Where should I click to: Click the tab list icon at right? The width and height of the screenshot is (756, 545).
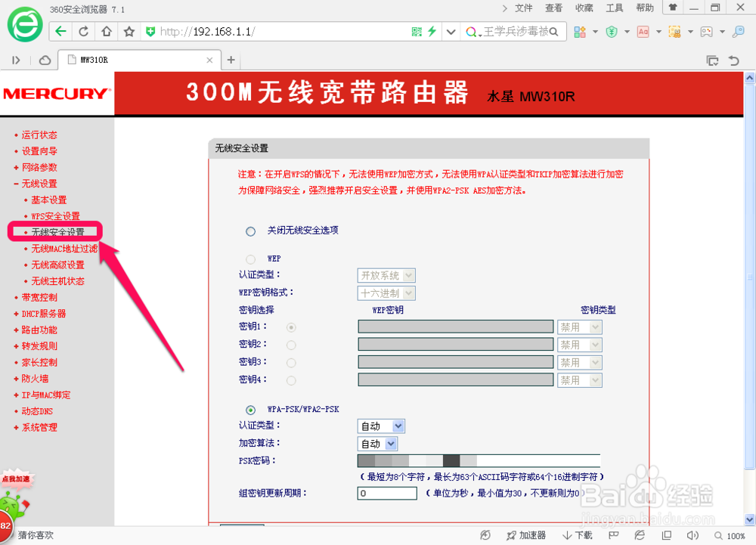point(712,60)
